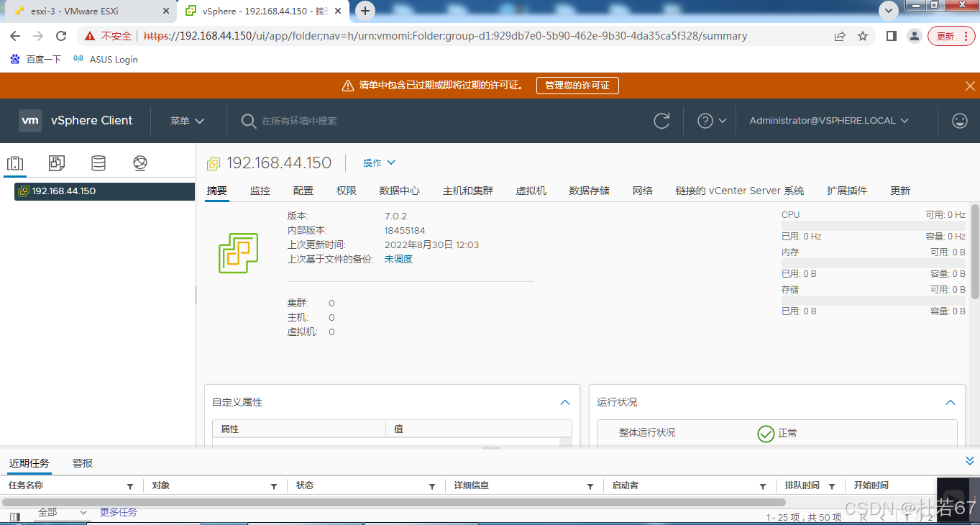Open the Storage inventory view icon
This screenshot has height=525, width=980.
pos(99,163)
